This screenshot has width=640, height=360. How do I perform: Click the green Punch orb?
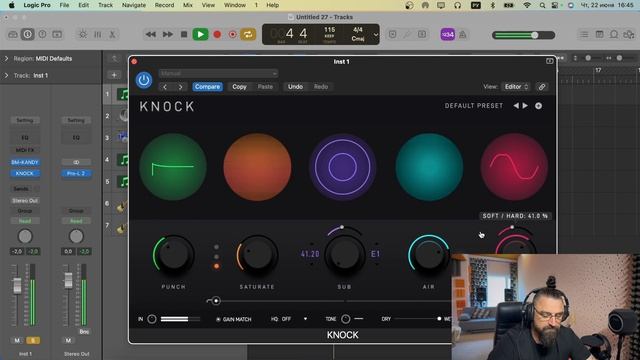click(x=173, y=167)
